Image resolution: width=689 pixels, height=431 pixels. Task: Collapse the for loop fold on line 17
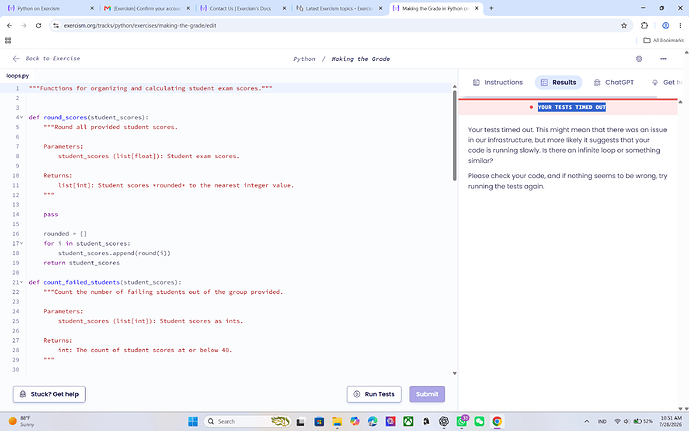[x=22, y=243]
